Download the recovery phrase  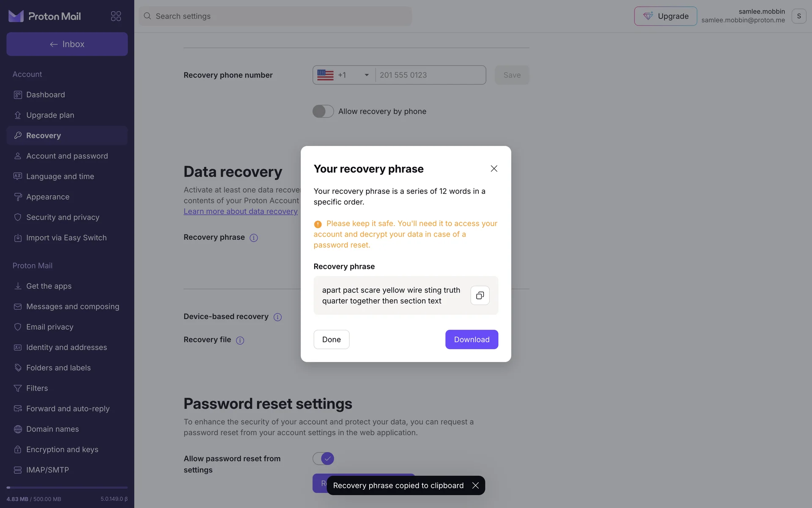[x=472, y=340]
